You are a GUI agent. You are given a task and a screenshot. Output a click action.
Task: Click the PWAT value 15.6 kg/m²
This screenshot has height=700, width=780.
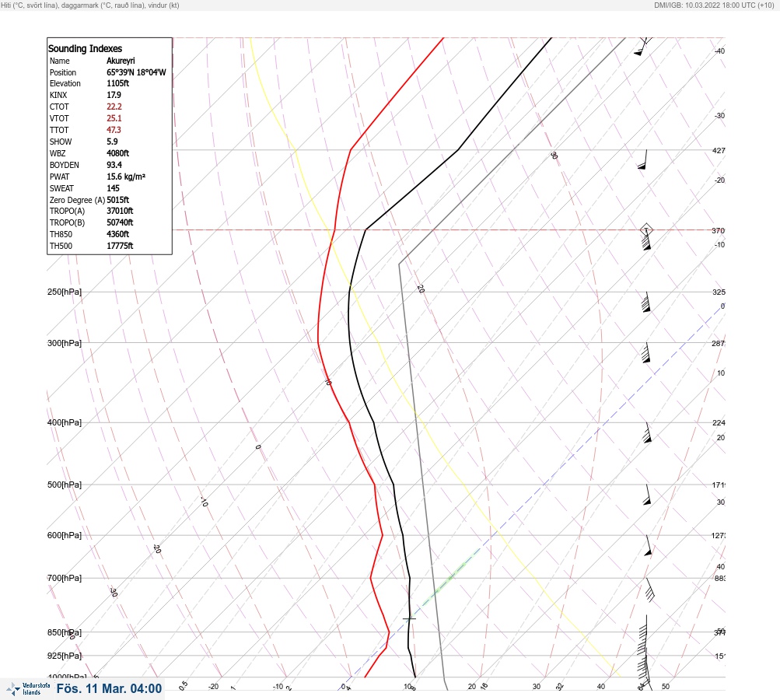coord(126,177)
